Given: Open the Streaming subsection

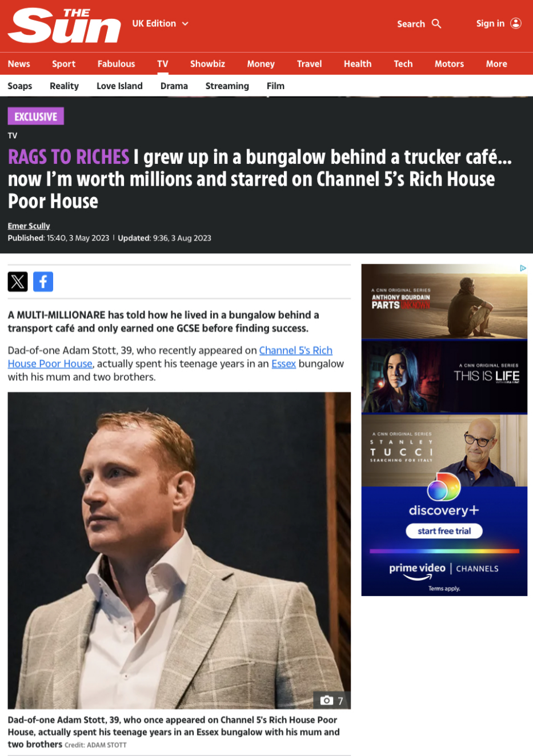Looking at the screenshot, I should click(x=227, y=86).
